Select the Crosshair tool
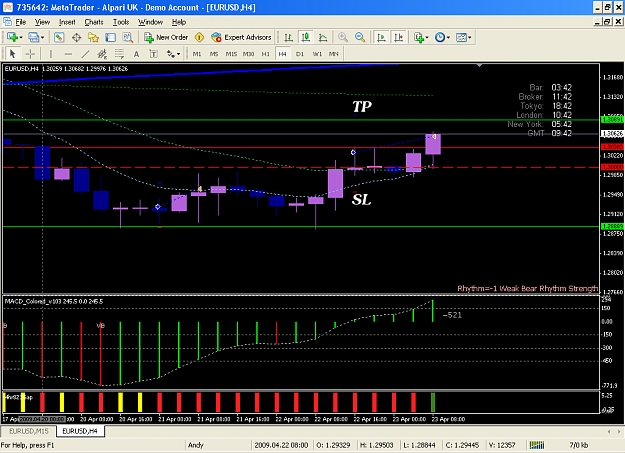 30,54
